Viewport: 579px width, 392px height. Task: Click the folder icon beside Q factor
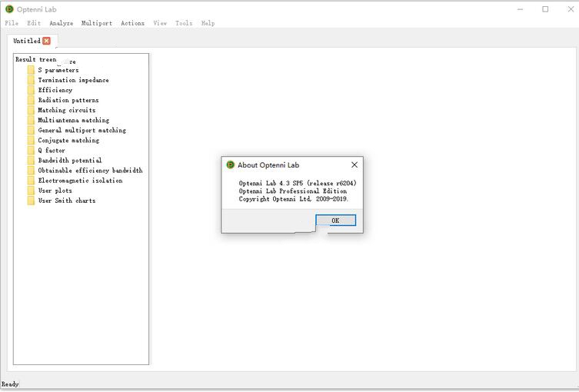click(x=31, y=150)
